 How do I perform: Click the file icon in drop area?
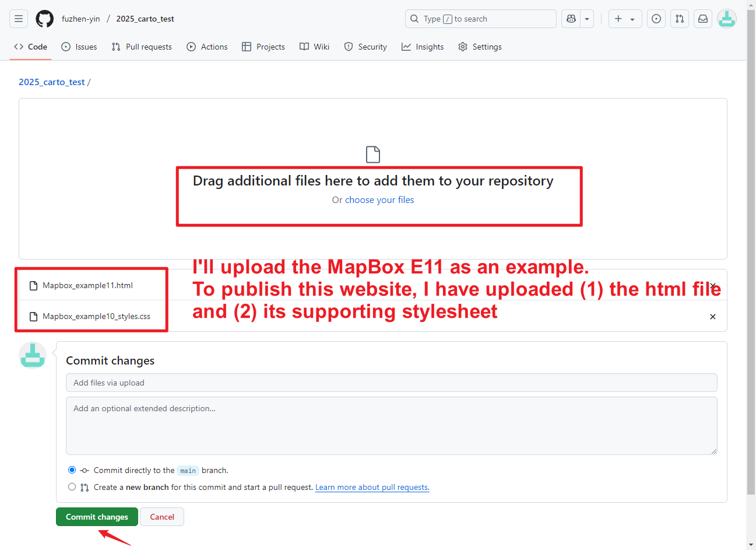point(373,155)
